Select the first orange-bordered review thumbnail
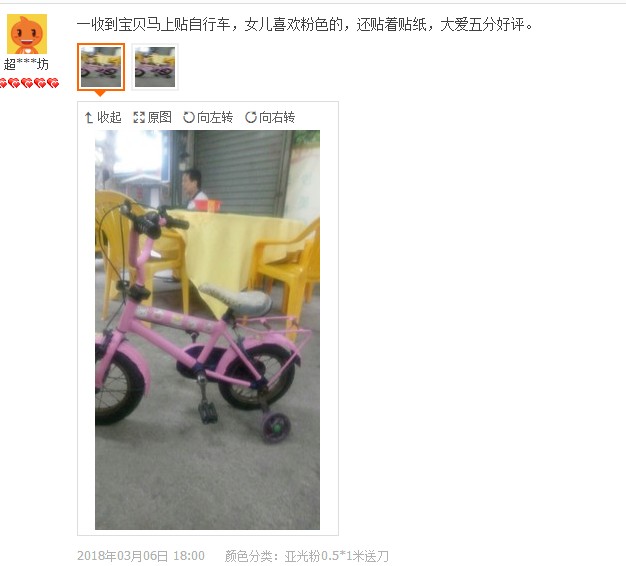Image resolution: width=626 pixels, height=566 pixels. coord(101,67)
